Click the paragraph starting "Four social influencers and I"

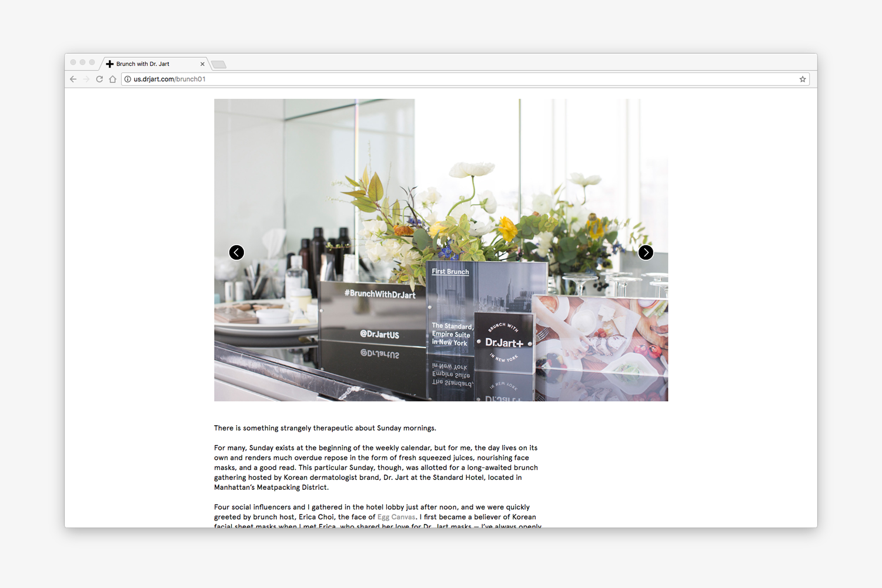(x=377, y=517)
